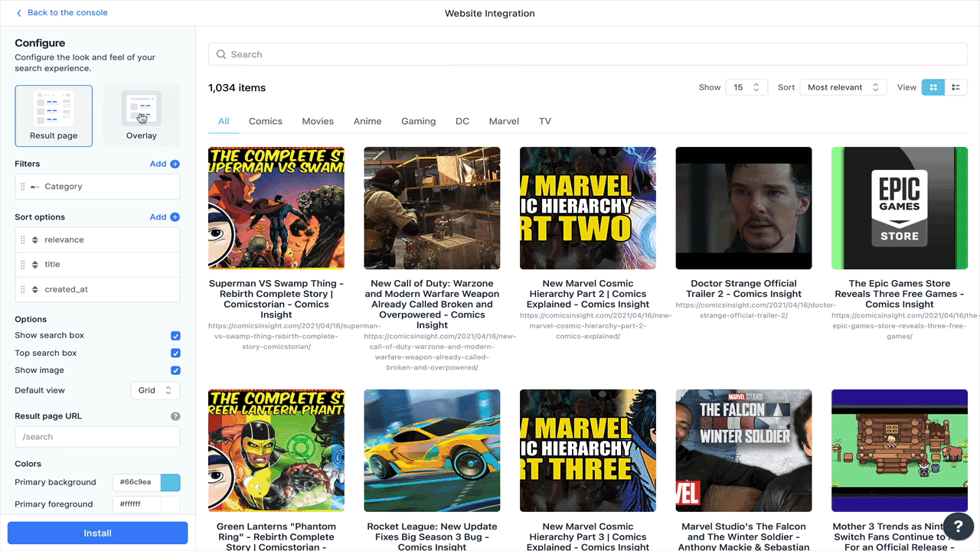
Task: Switch to grid view icon
Action: coord(933,87)
